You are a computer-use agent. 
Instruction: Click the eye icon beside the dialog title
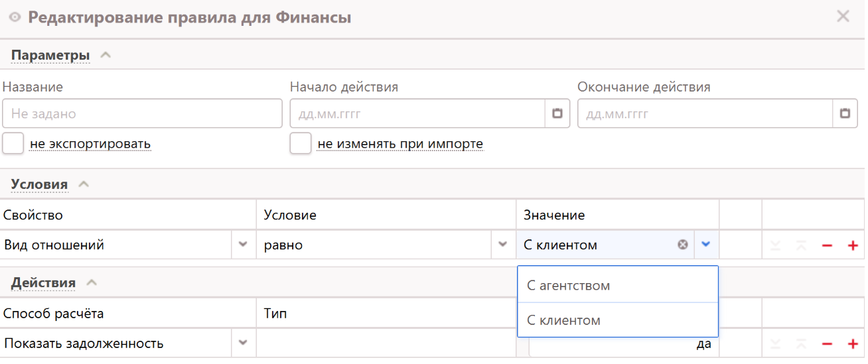click(15, 18)
